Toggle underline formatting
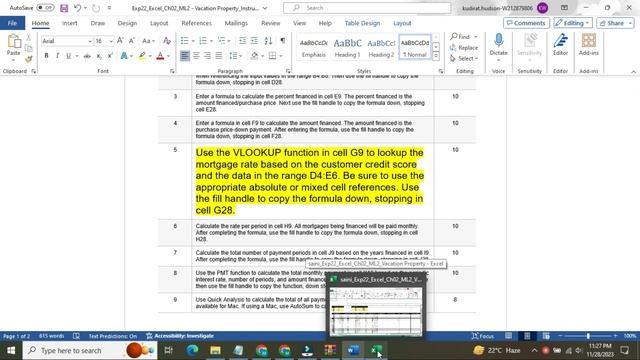The width and height of the screenshot is (640, 360). (68, 56)
